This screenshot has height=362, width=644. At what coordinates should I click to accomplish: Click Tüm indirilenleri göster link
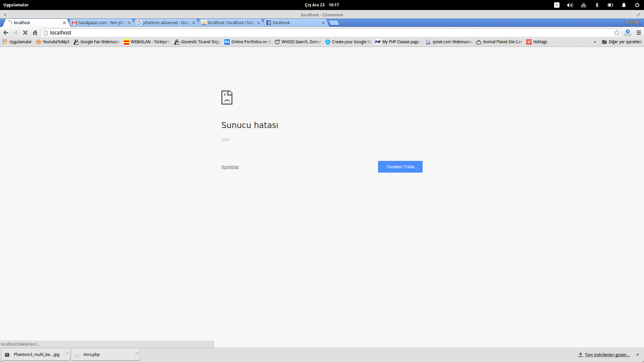click(607, 355)
